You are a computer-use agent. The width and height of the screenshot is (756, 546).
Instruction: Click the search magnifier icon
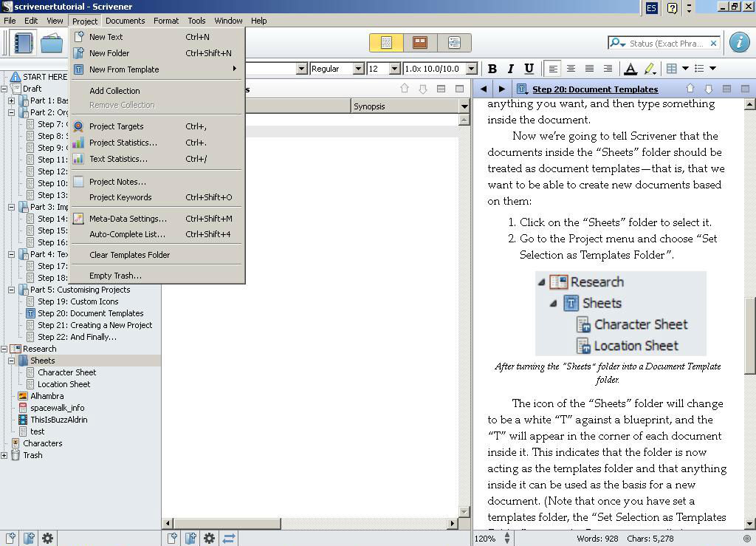[x=616, y=43]
